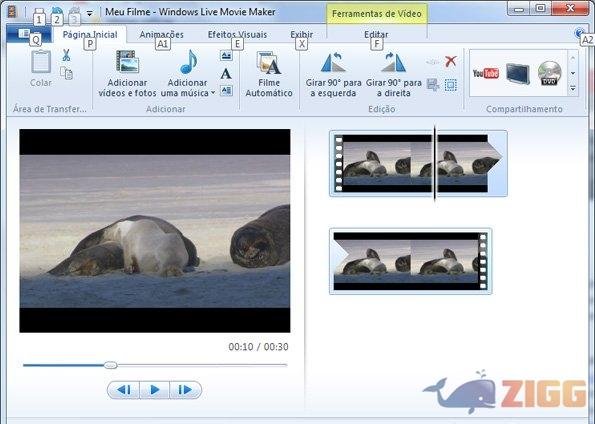
Task: Click Adicionar vídeos e fotos
Action: coord(128,74)
